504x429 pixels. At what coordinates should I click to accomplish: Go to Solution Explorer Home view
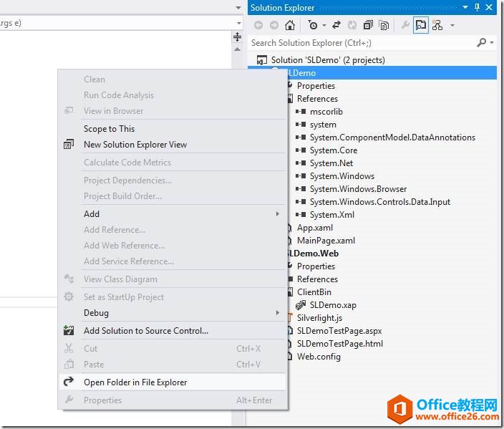pos(290,25)
